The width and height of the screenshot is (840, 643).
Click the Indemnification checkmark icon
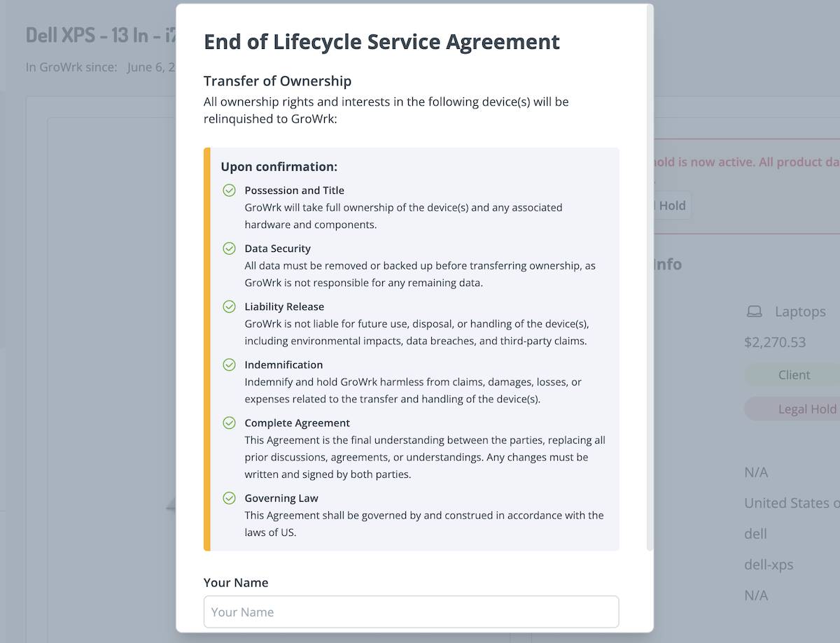(229, 365)
